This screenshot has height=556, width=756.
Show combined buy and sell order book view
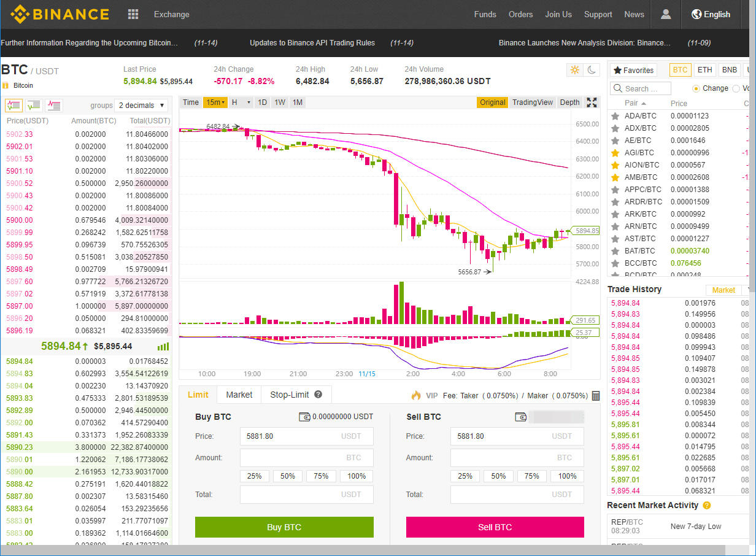tap(13, 105)
